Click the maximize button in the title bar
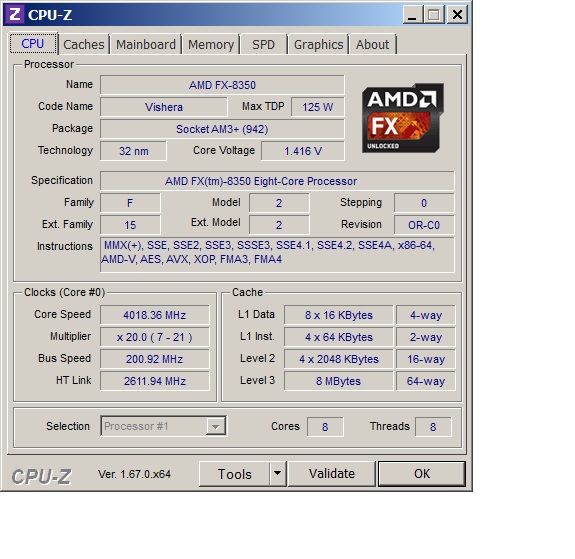This screenshot has height=559, width=575. [x=434, y=15]
